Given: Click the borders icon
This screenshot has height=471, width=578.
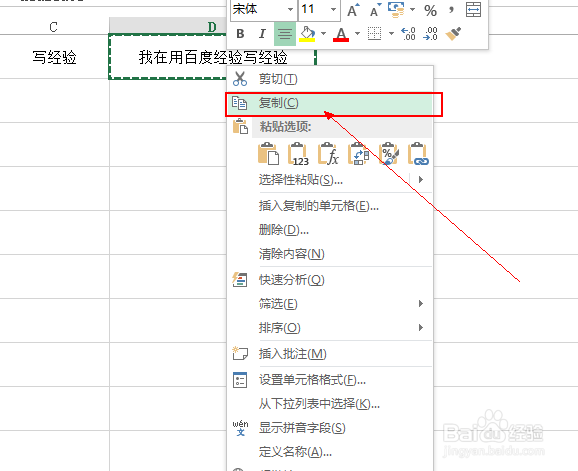Looking at the screenshot, I should [375, 34].
